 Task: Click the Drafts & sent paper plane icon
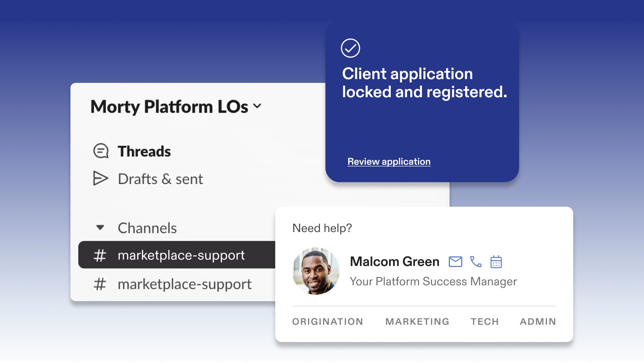tap(100, 178)
